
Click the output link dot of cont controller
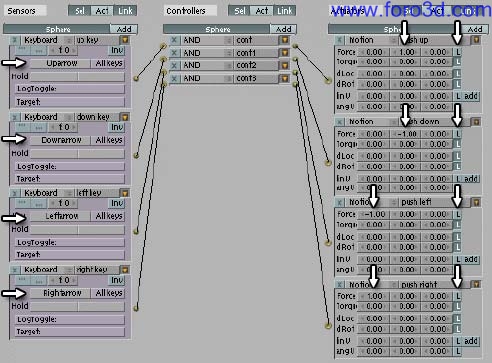tap(295, 46)
